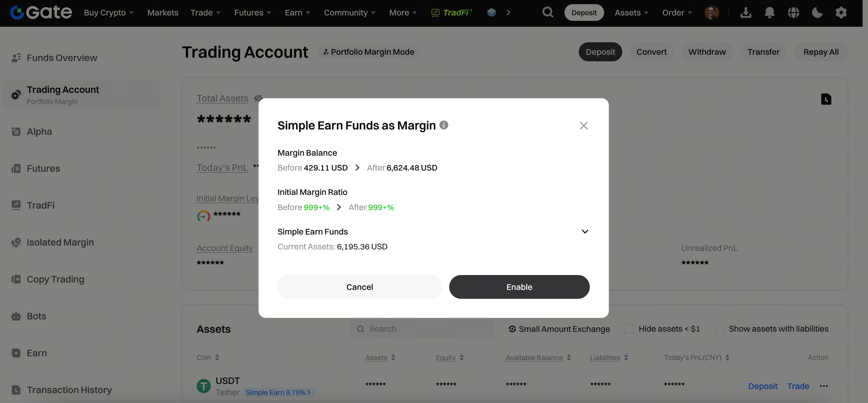The image size is (868, 403).
Task: Click the search magnifier icon in header
Action: pyautogui.click(x=547, y=13)
